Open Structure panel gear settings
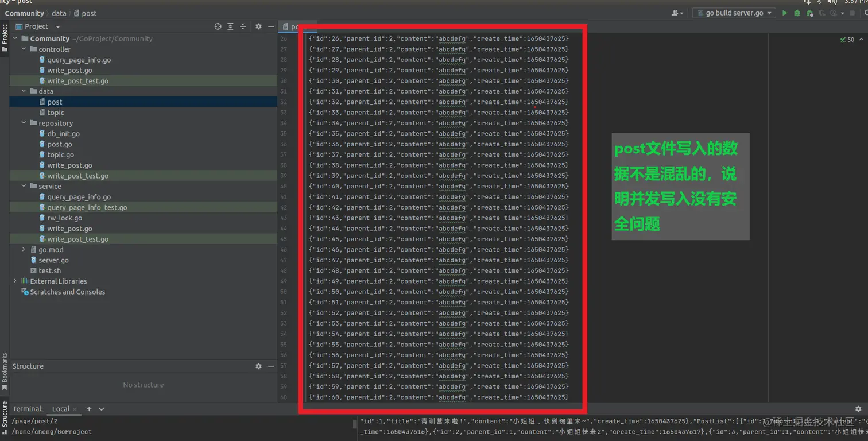 [258, 366]
